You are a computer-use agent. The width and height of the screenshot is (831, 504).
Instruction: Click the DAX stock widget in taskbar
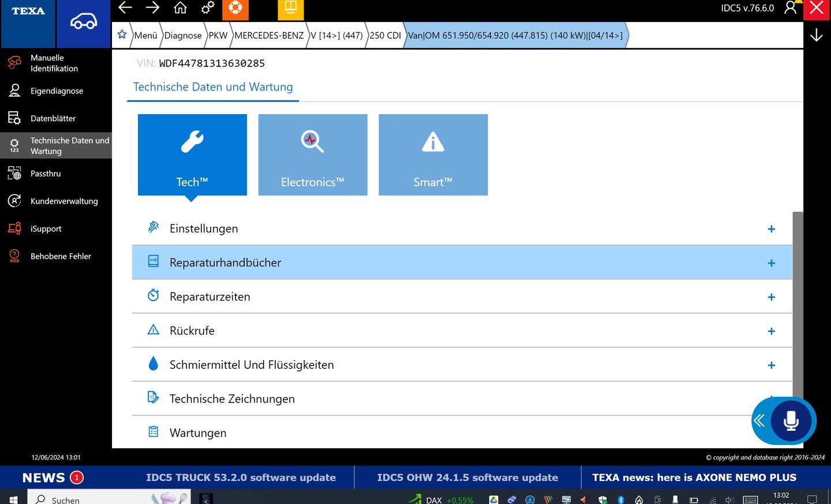point(442,499)
